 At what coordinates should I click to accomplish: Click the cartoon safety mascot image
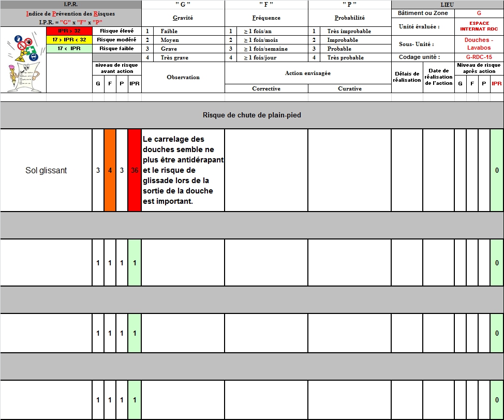pyautogui.click(x=23, y=59)
